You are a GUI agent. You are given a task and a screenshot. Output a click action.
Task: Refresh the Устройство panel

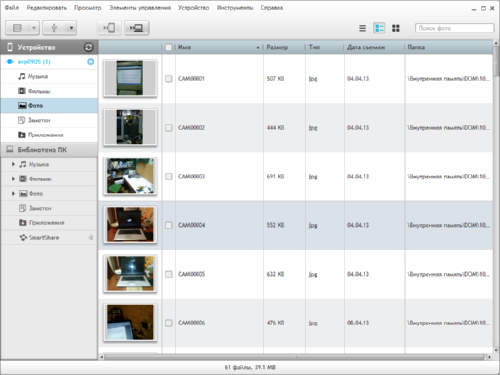tap(88, 47)
